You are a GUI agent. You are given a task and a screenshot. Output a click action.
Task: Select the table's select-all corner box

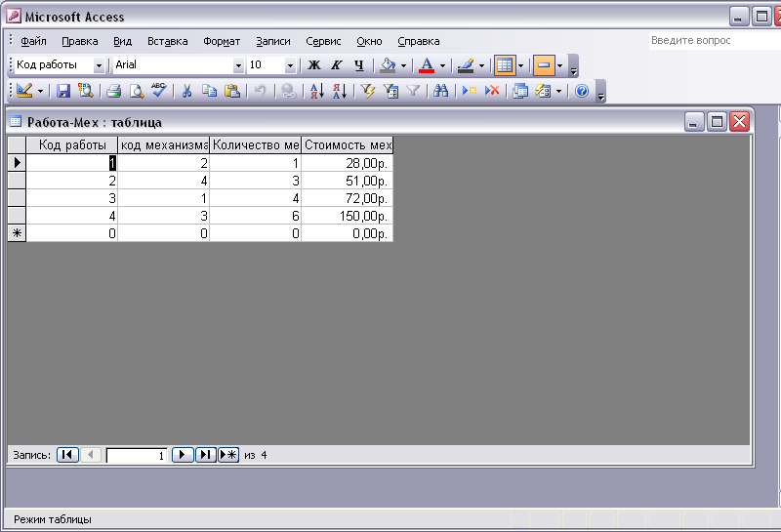point(17,144)
